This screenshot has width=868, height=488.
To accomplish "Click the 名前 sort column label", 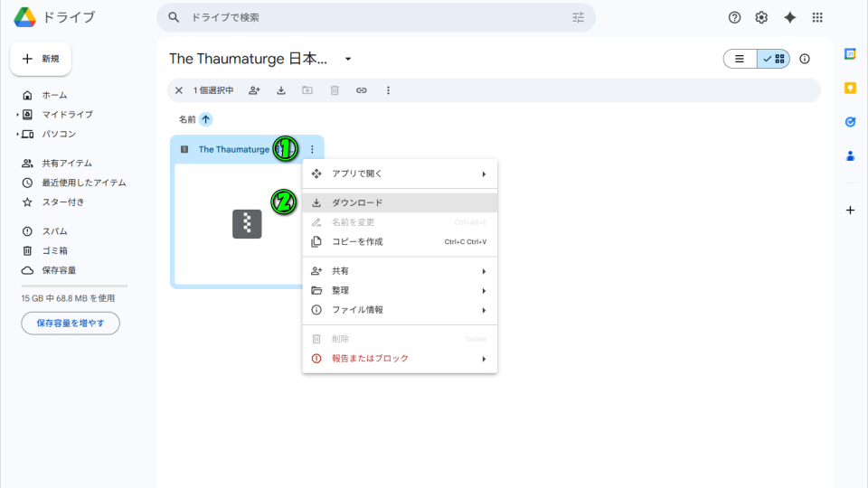I will [x=187, y=119].
